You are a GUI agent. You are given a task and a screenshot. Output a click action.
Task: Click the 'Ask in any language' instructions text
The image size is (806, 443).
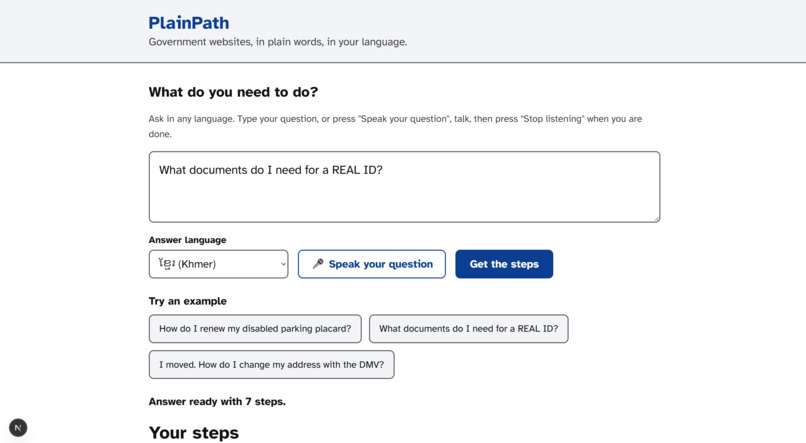coord(395,126)
